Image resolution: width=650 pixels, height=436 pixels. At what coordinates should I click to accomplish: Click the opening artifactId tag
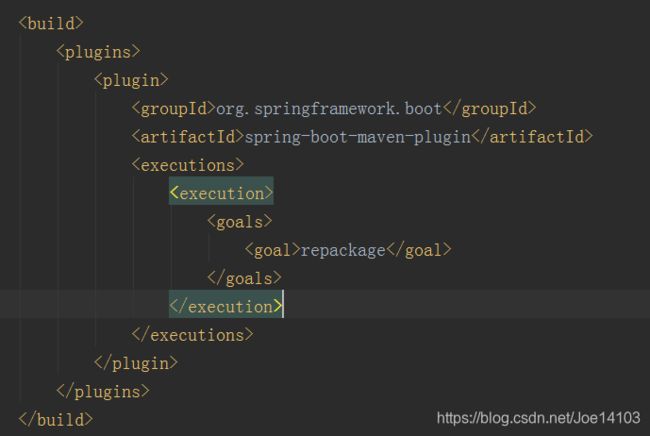pos(188,137)
